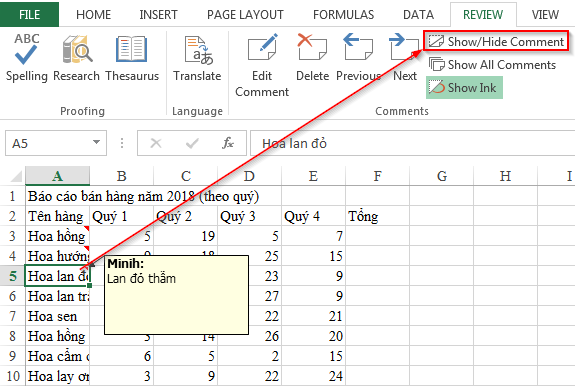Switch to the INSERT tab

point(158,15)
